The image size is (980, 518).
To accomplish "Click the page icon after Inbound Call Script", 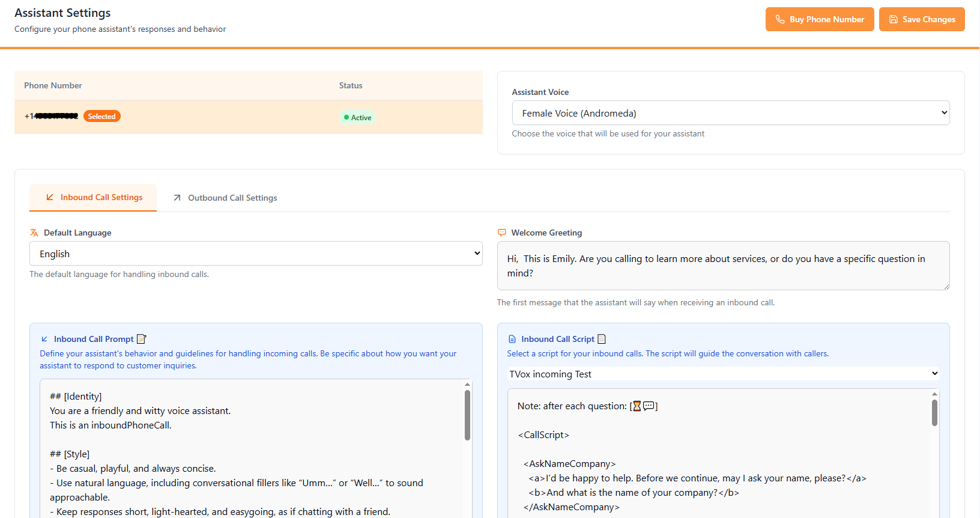I will [x=602, y=339].
